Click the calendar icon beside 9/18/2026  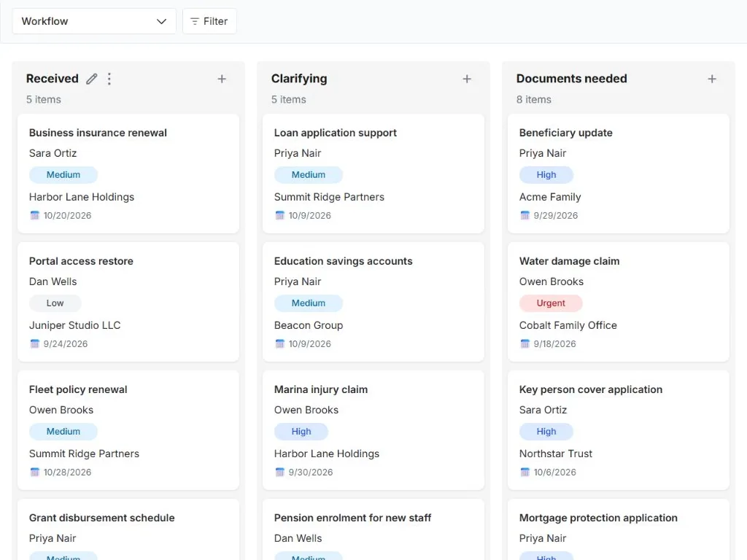[525, 343]
